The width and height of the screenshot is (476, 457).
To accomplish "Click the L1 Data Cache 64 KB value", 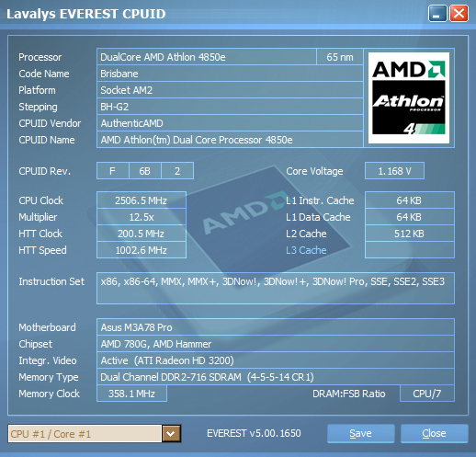I will (x=410, y=217).
